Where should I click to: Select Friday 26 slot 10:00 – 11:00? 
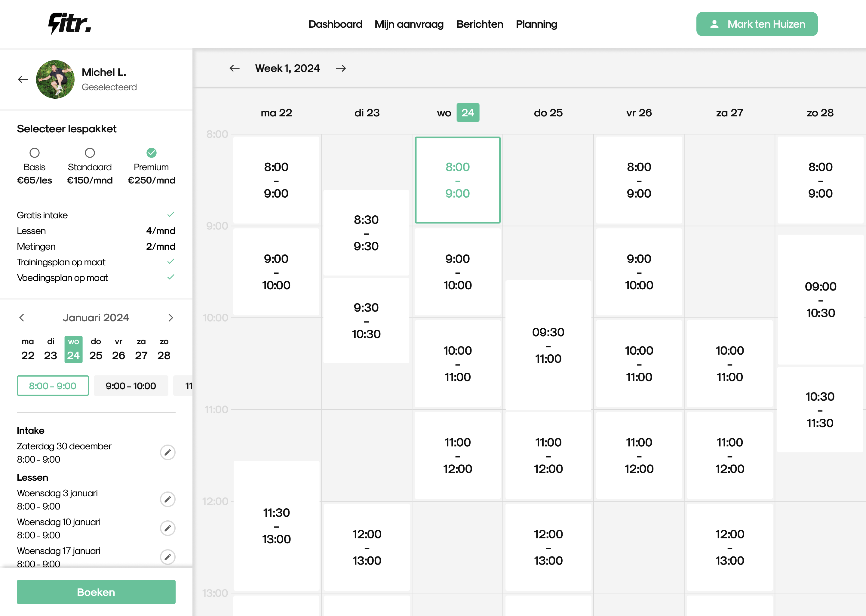pos(639,364)
